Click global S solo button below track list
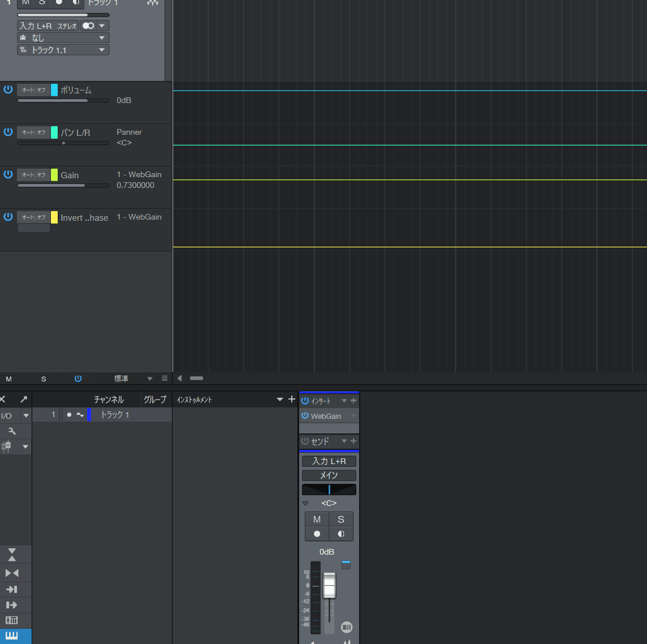Screen dimensions: 647x644 [x=44, y=379]
